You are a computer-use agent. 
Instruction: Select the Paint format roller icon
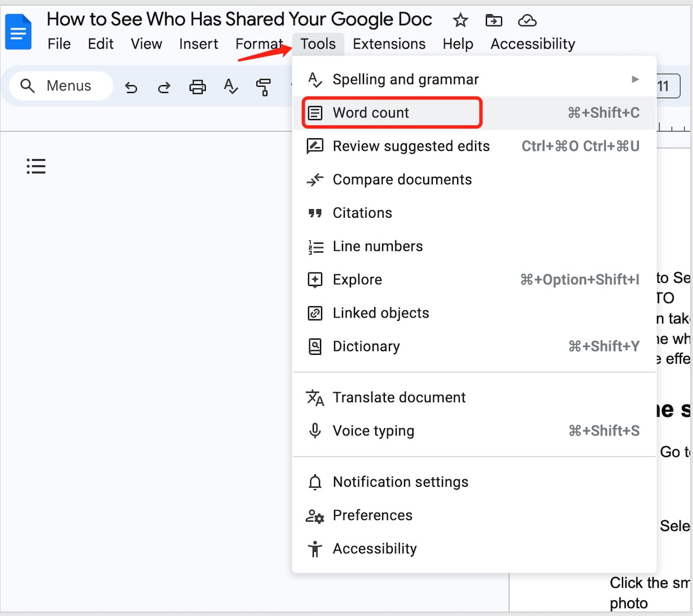[264, 87]
